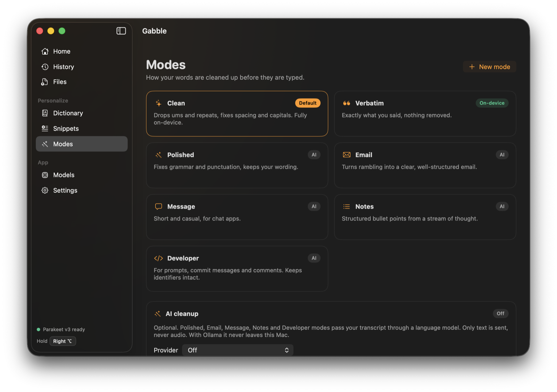Image resolution: width=557 pixels, height=392 pixels.
Task: Click the AI badge on Email card
Action: click(x=502, y=155)
